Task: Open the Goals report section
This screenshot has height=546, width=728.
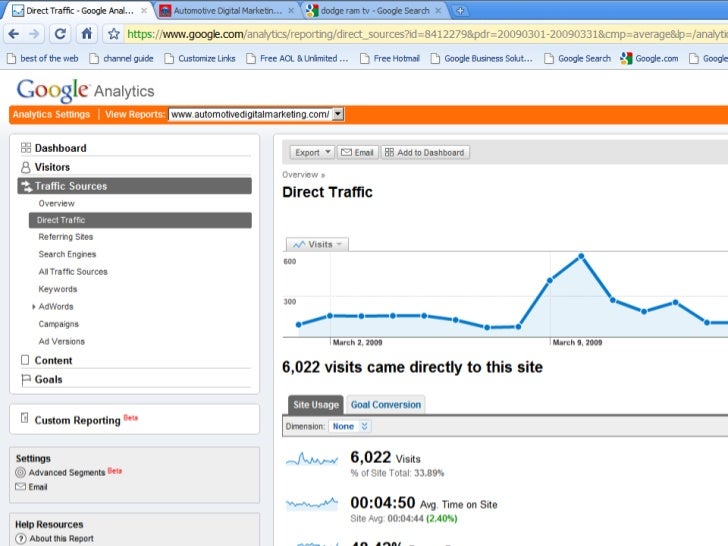Action: coord(48,379)
